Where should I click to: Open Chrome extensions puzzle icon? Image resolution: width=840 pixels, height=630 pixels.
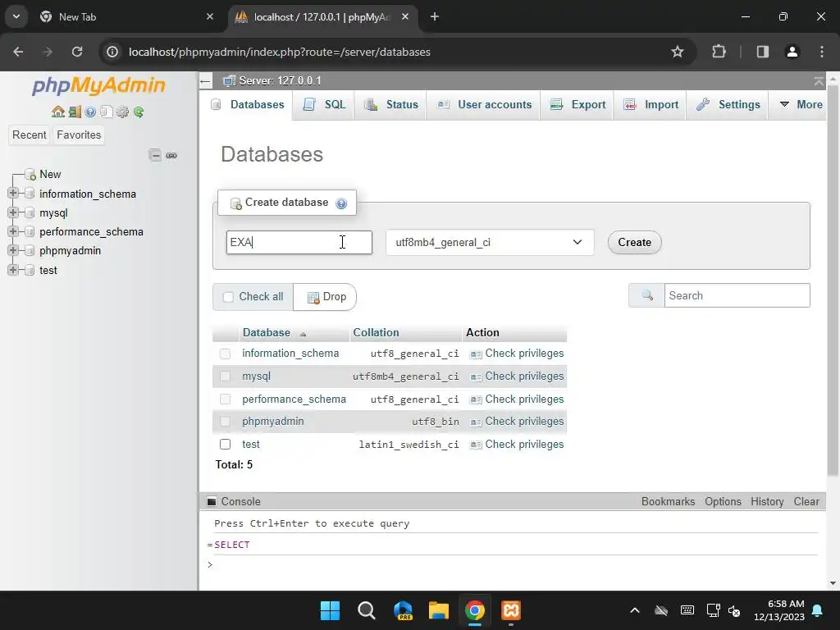pyautogui.click(x=719, y=52)
